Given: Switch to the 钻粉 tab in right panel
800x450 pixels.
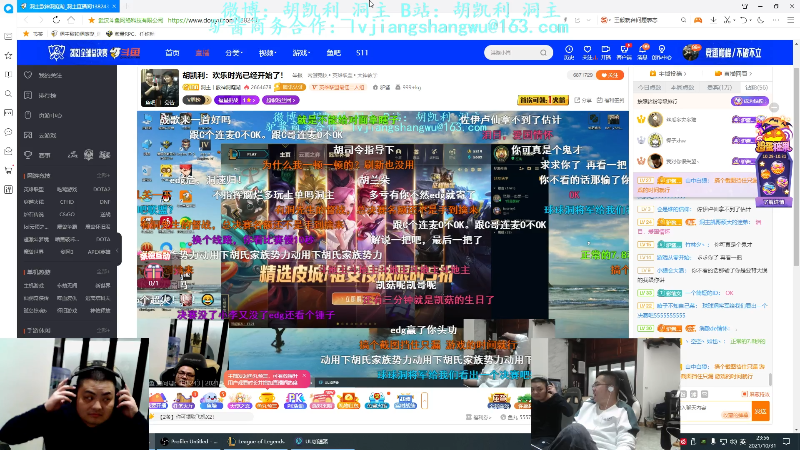Looking at the screenshot, I should pos(756,87).
